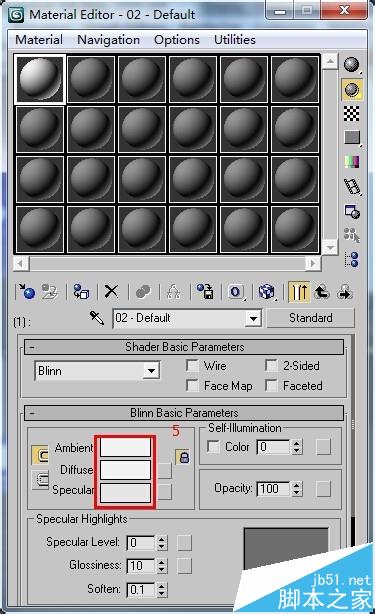
Task: Click the Put Material to Scene icon
Action: [x=50, y=292]
